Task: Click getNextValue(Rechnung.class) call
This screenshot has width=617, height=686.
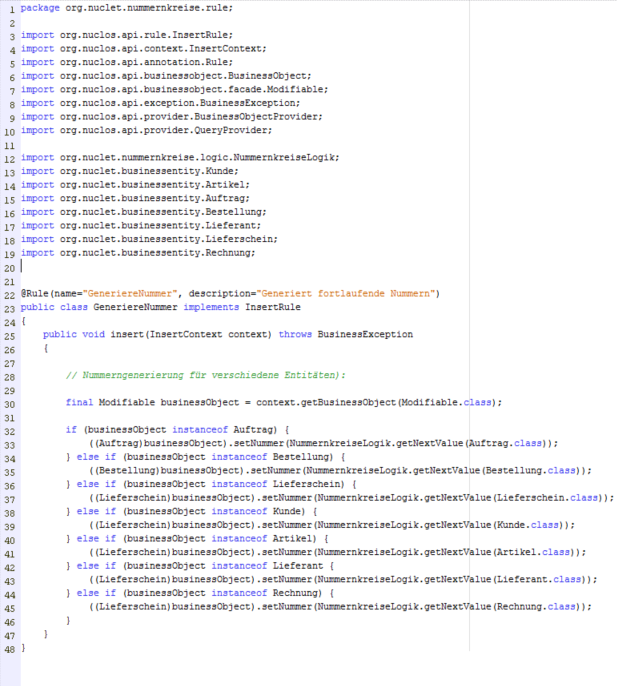Action: pyautogui.click(x=504, y=606)
